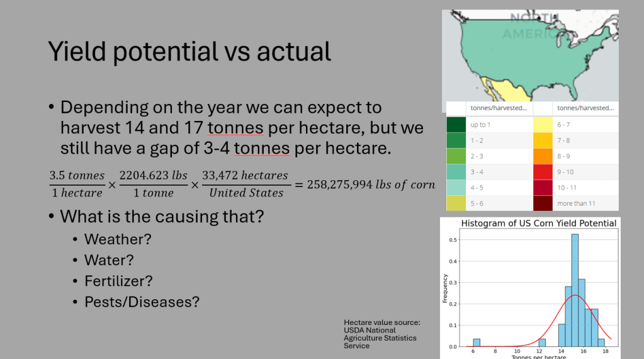Image resolution: width=644 pixels, height=359 pixels.
Task: Click the North America map image
Action: (x=530, y=55)
